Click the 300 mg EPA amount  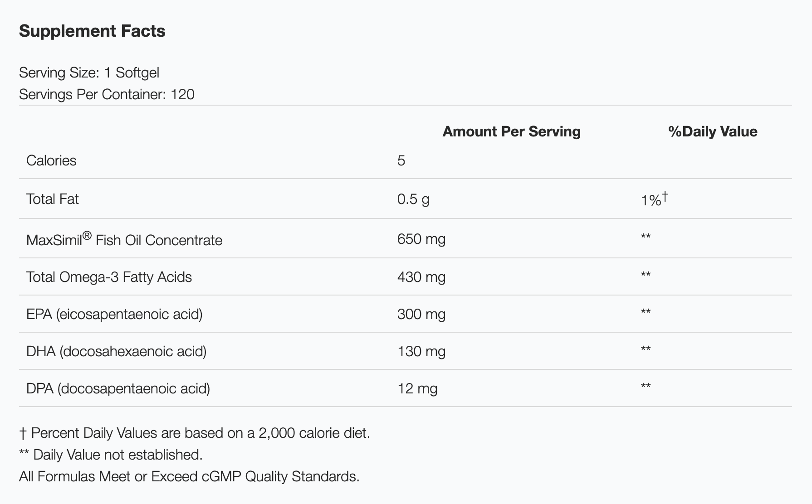(421, 314)
